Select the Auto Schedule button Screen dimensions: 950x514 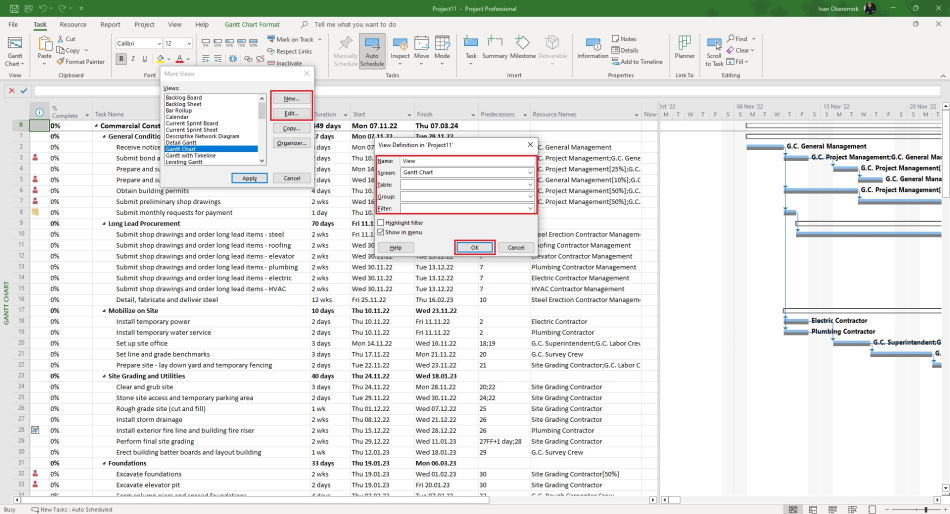[372, 51]
